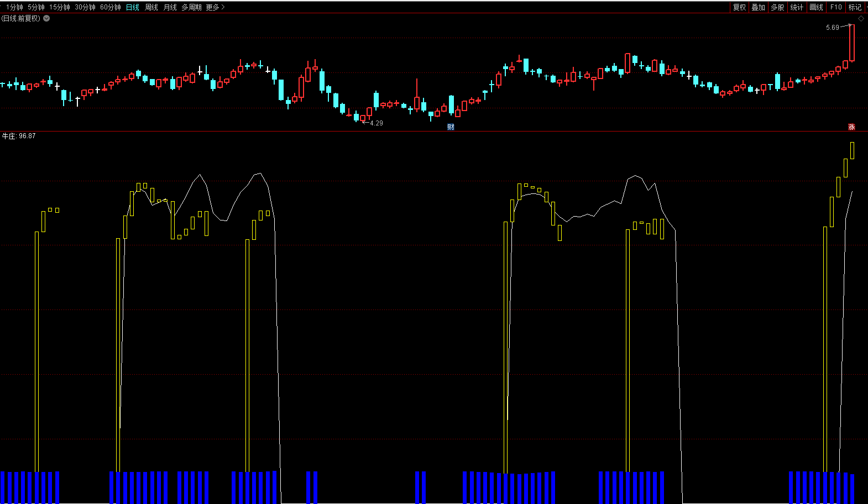Select the 日线 daily chart tab
The width and height of the screenshot is (868, 504).
(133, 7)
